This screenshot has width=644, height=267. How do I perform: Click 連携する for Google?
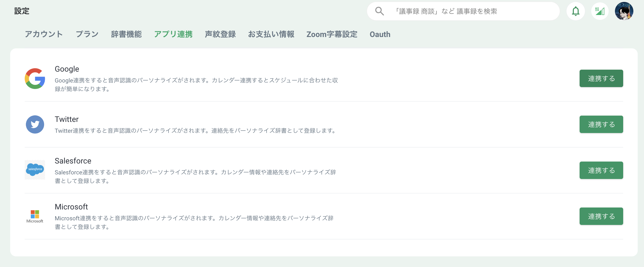point(601,78)
